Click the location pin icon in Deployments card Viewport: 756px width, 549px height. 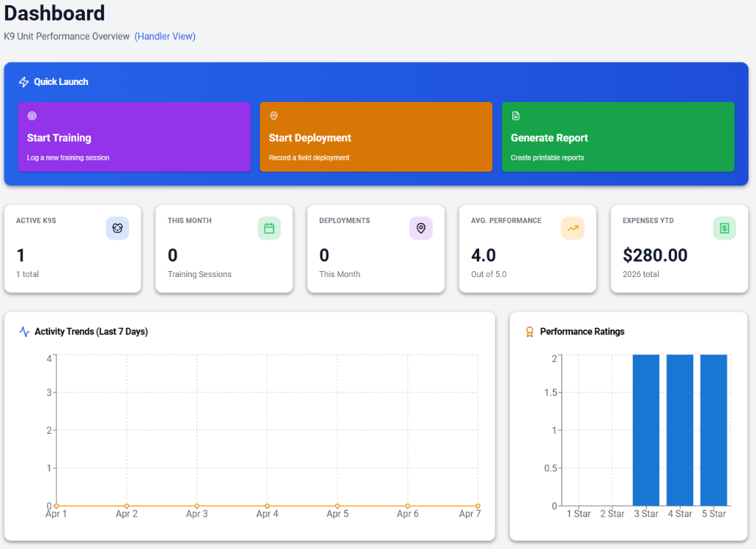point(421,228)
